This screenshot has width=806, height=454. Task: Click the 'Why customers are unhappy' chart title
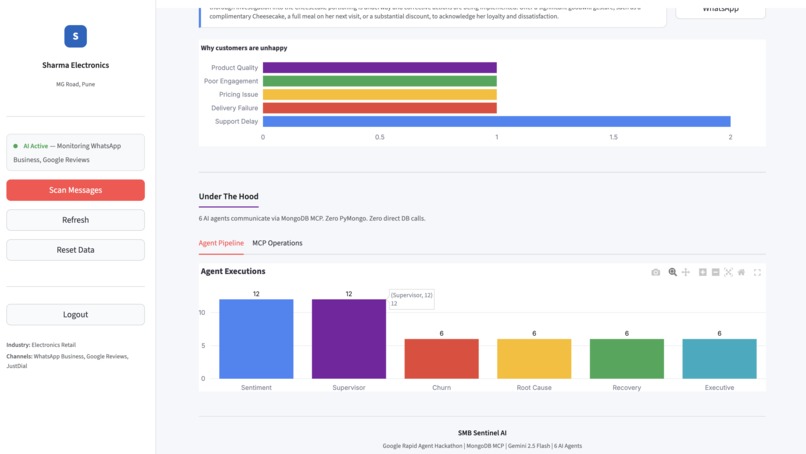(244, 48)
